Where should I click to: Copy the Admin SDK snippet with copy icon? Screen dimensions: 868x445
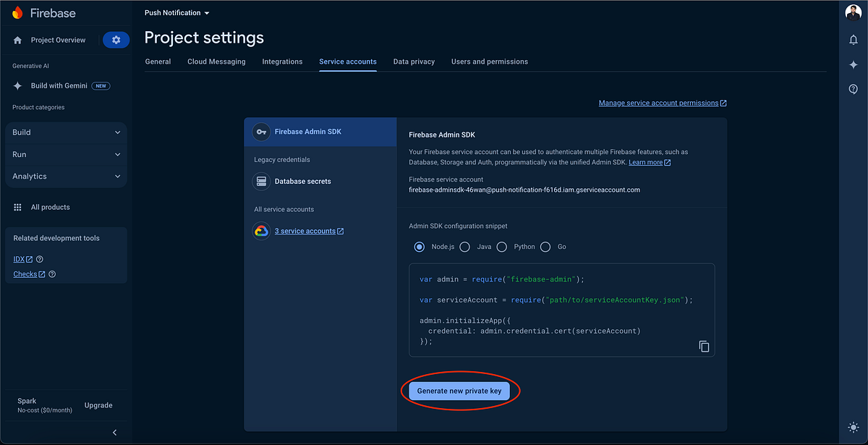704,346
